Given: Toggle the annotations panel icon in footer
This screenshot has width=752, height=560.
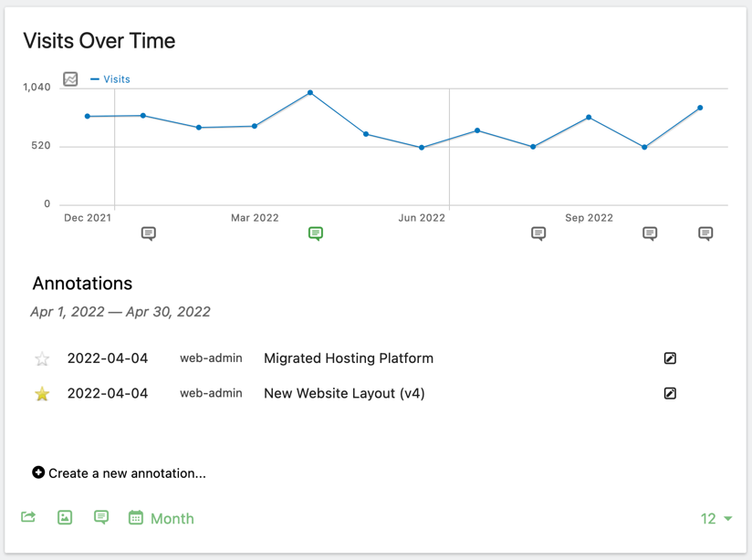Looking at the screenshot, I should 101,517.
